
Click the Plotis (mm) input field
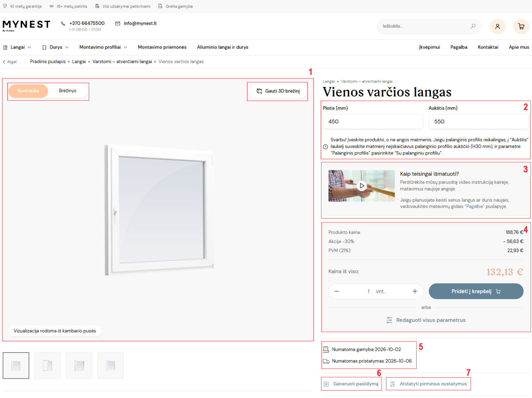[x=373, y=122]
